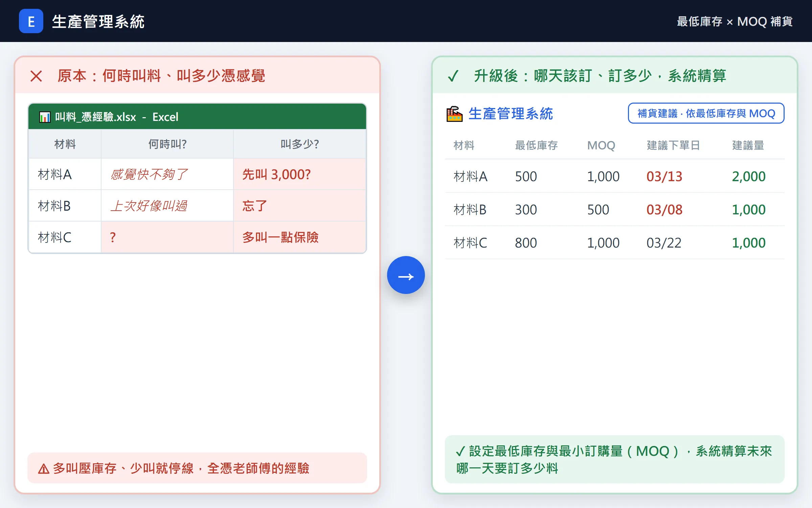This screenshot has width=812, height=508.
Task: Click the 500 MOQ value for 材料B
Action: click(x=598, y=210)
